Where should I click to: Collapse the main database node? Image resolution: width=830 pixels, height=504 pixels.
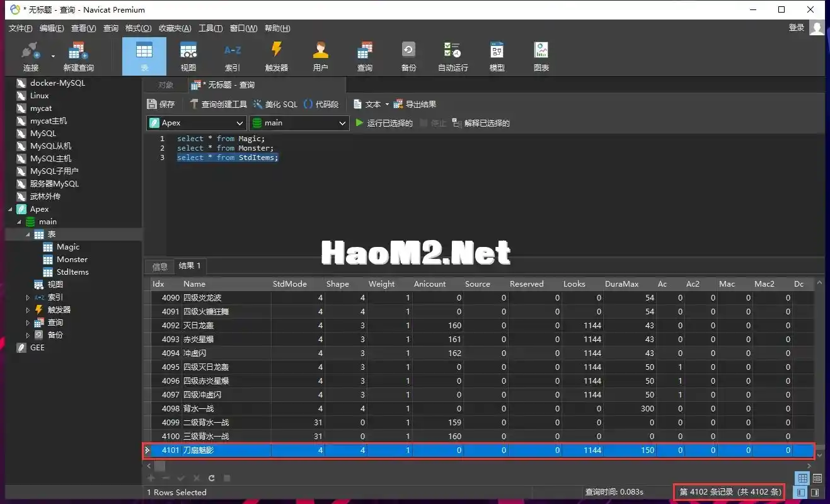tap(19, 222)
